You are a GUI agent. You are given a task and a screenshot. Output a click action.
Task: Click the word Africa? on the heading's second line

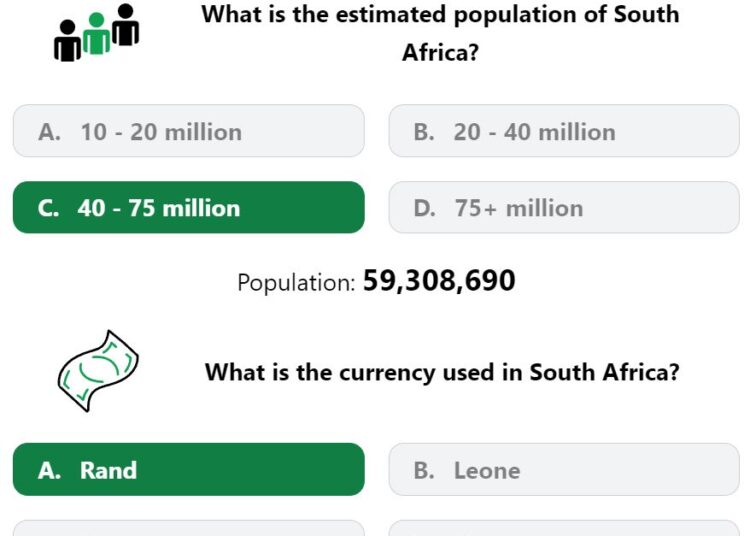pos(440,52)
